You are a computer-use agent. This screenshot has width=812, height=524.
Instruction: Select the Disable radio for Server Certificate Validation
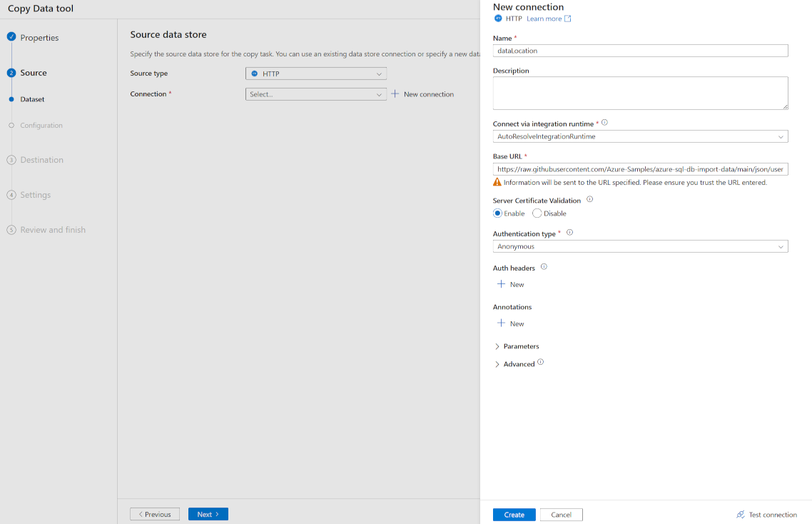536,213
